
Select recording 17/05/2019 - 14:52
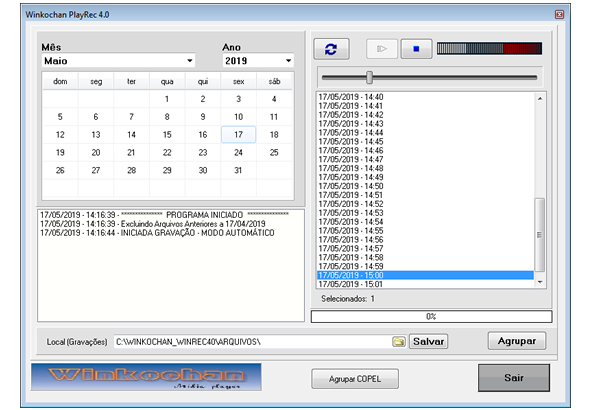425,204
